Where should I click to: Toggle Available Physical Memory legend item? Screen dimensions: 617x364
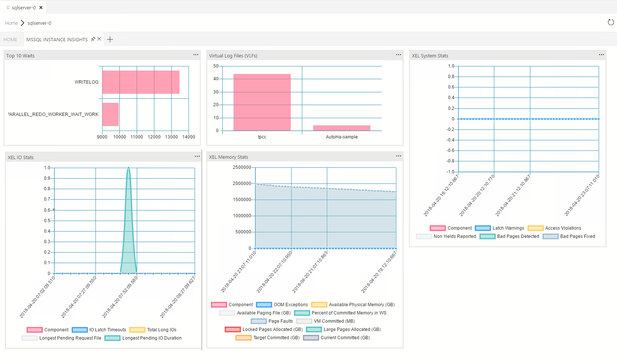[x=353, y=305]
